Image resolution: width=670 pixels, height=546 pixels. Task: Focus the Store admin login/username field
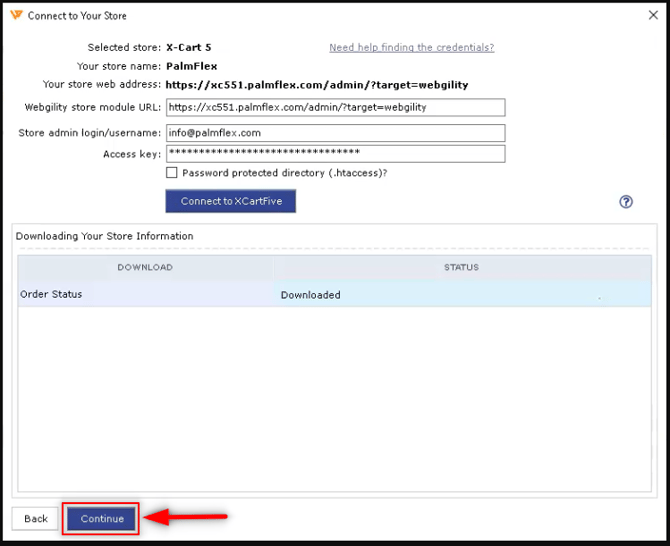tap(335, 133)
